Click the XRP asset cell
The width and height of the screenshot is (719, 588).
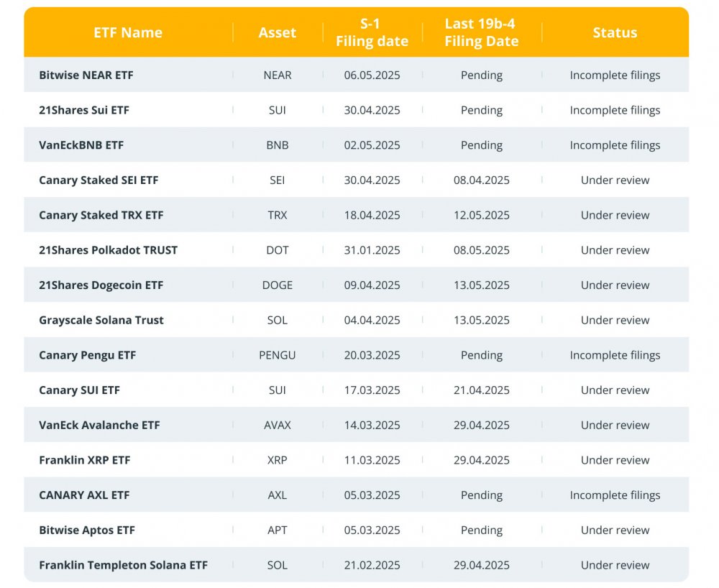tap(278, 460)
